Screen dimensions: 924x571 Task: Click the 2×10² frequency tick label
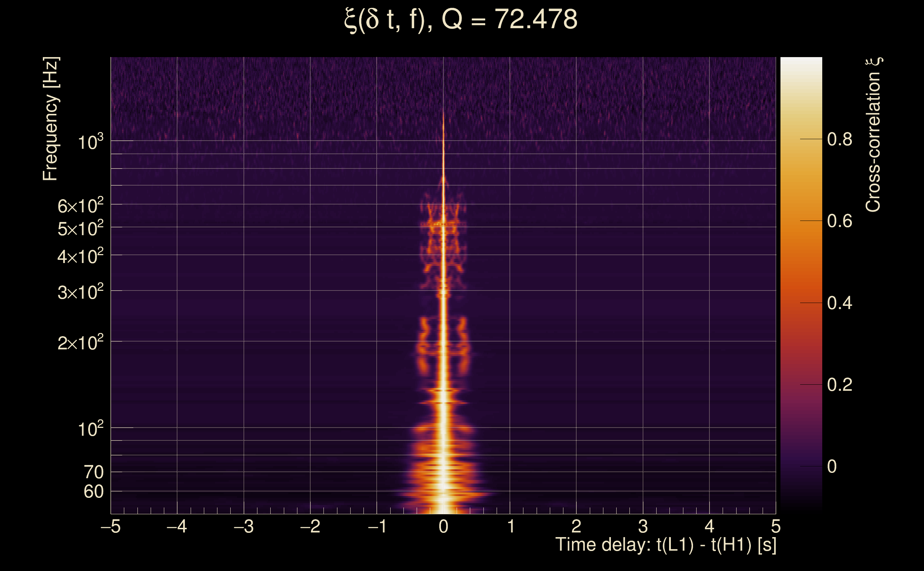click(x=80, y=343)
